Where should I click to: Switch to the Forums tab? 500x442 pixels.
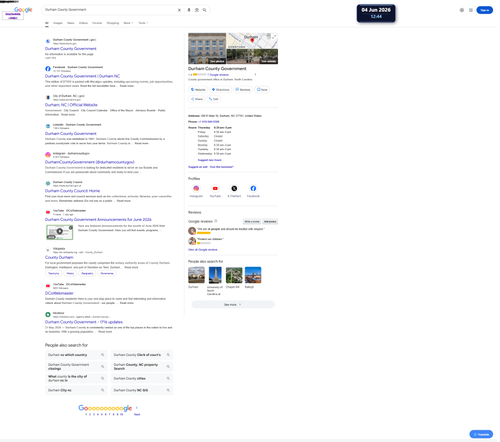point(97,23)
